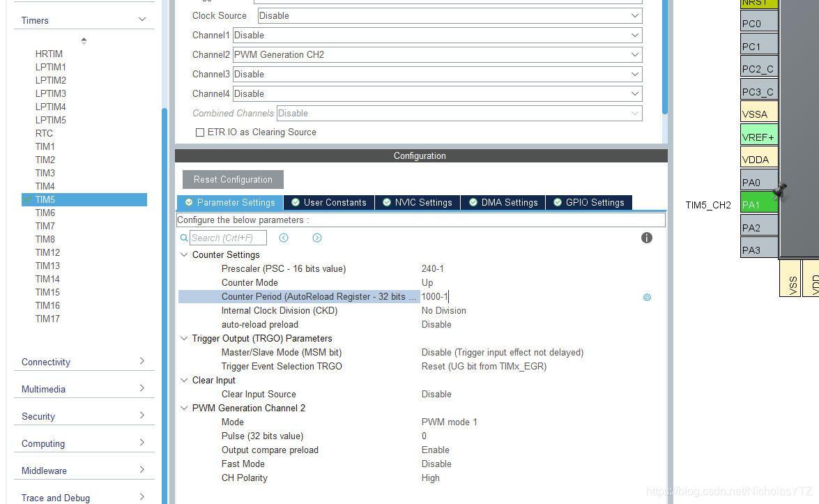
Task: Click the PA3 pin on the chip
Action: [x=760, y=249]
